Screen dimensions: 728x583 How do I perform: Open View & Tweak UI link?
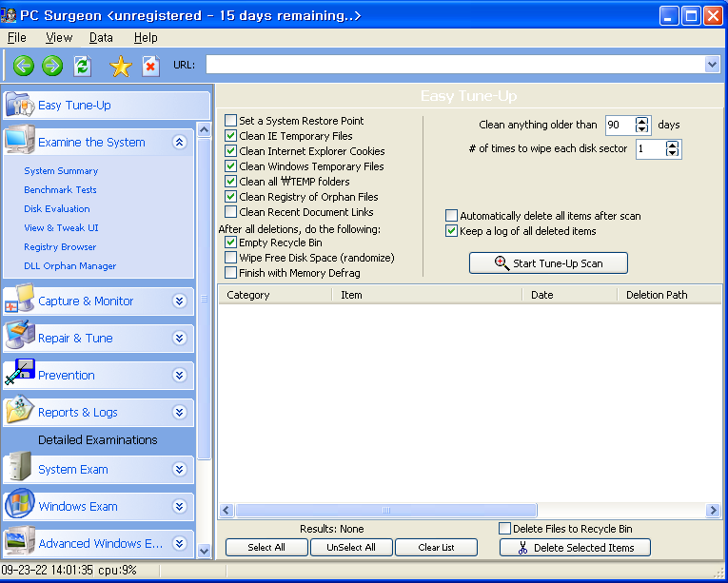(x=61, y=228)
